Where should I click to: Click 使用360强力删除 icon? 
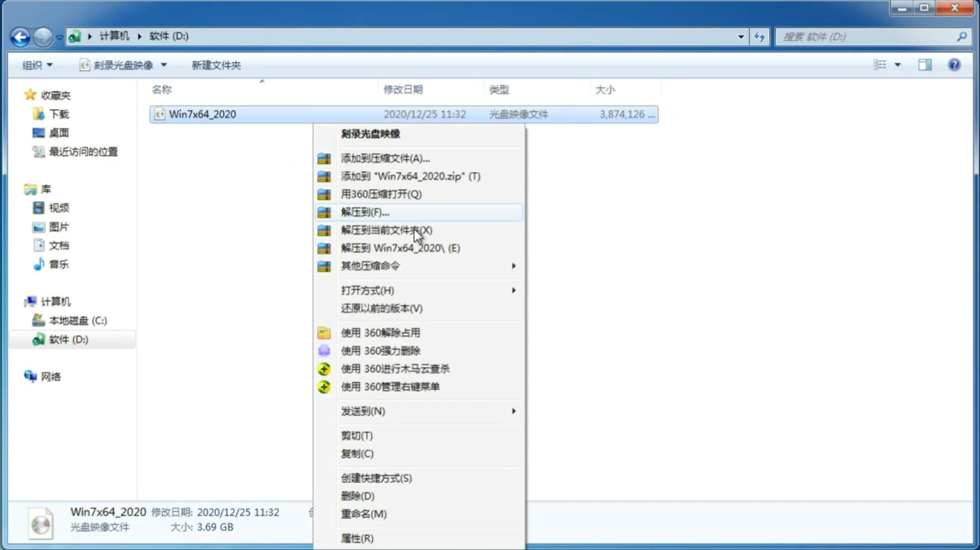(324, 350)
